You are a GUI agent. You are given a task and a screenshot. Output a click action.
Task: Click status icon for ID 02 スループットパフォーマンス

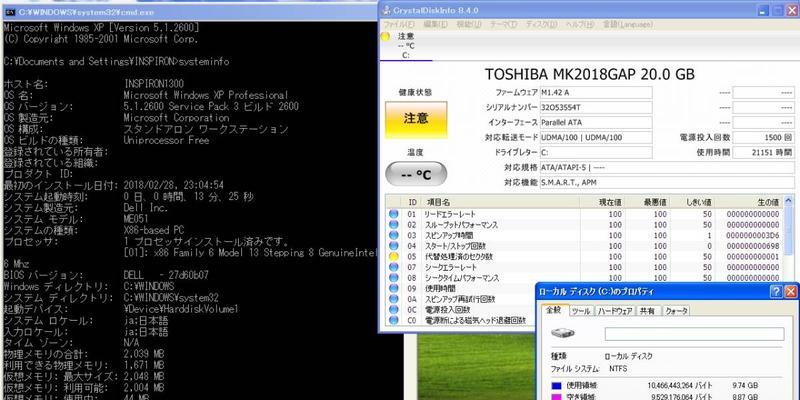[393, 224]
